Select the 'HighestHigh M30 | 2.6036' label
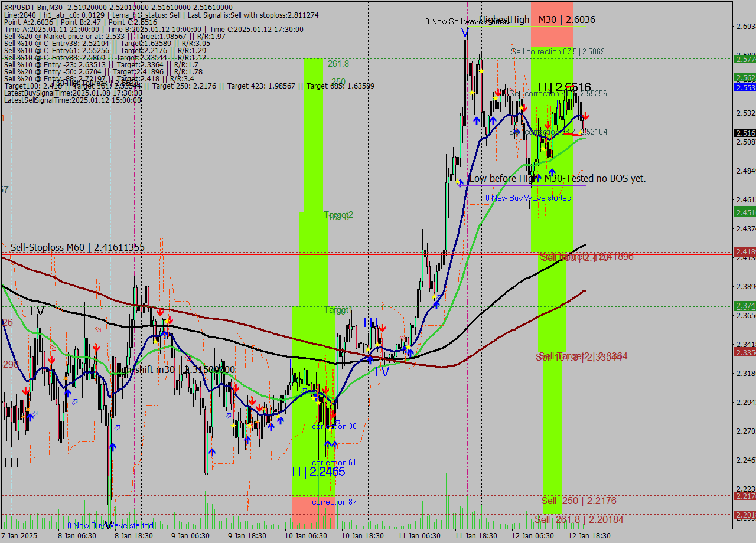This screenshot has width=756, height=543. coord(537,20)
